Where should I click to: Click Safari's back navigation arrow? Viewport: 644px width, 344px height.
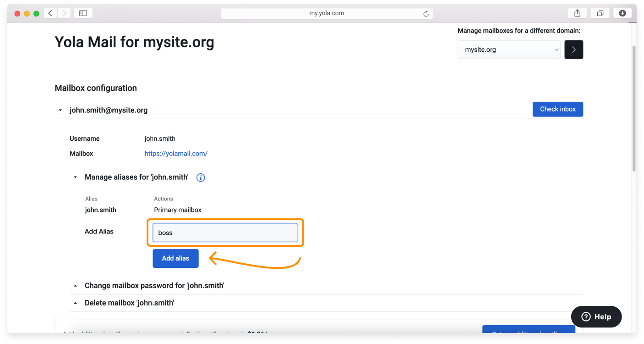click(x=50, y=13)
